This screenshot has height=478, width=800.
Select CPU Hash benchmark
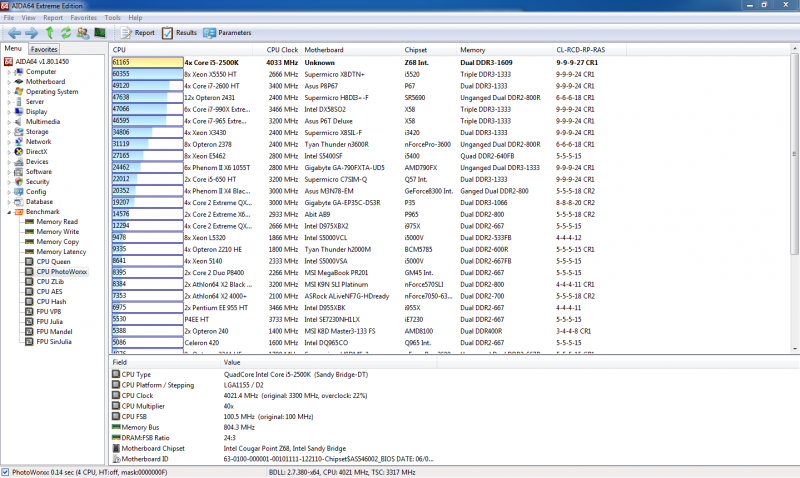click(x=51, y=301)
